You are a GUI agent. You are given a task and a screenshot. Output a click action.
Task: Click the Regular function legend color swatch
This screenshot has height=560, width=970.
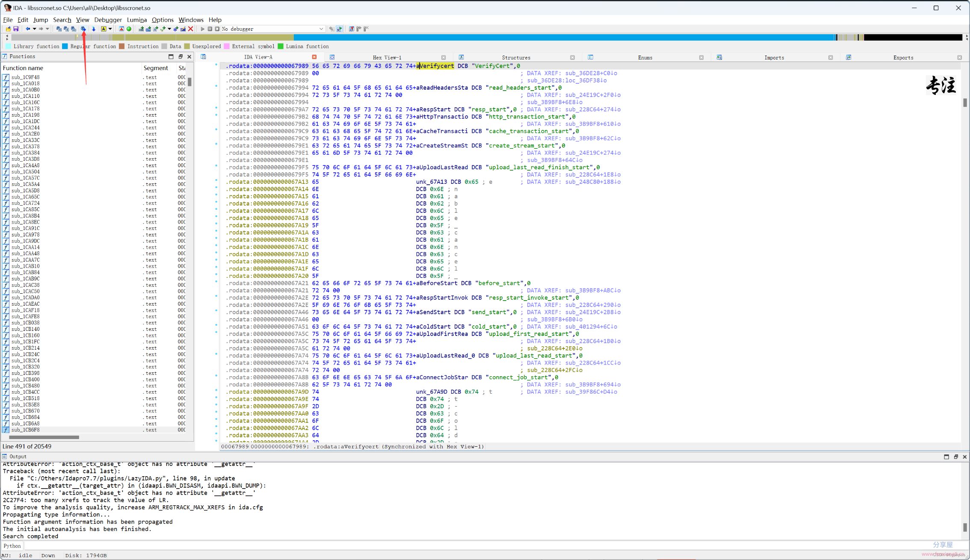pos(65,46)
